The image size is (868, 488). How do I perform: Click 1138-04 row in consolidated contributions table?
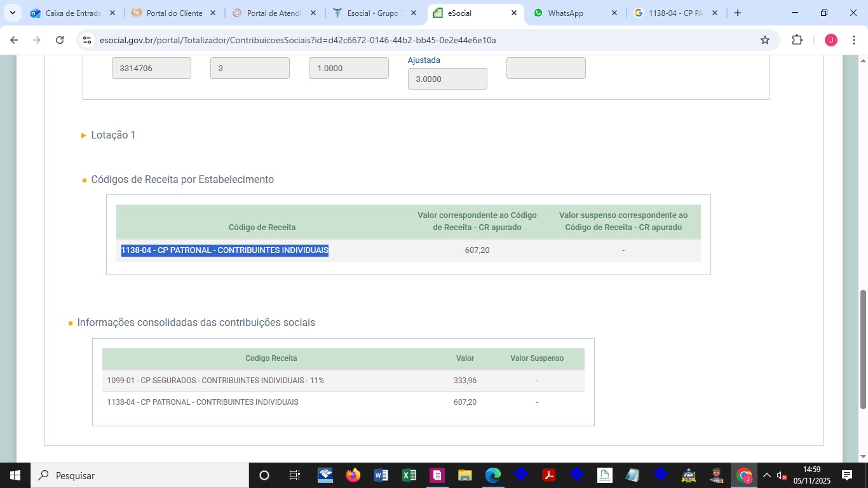[x=343, y=402]
